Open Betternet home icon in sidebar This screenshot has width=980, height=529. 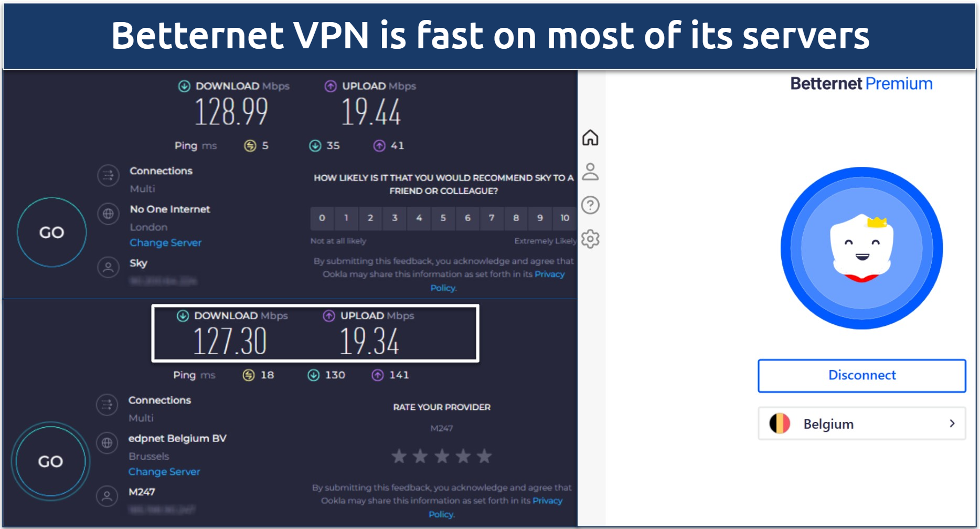(x=591, y=138)
